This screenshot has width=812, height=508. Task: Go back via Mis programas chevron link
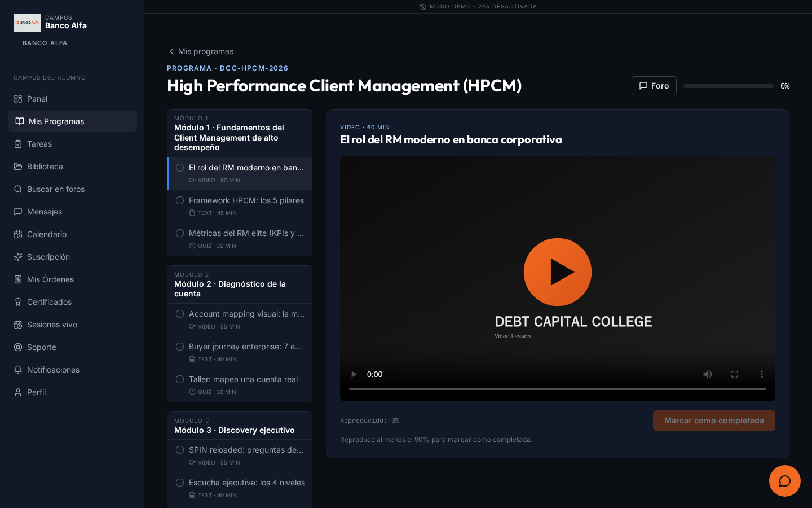click(201, 51)
